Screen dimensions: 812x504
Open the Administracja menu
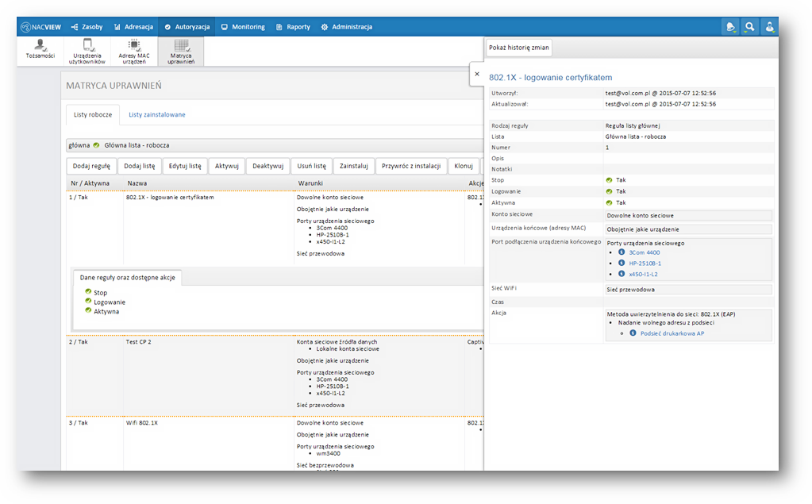point(346,27)
